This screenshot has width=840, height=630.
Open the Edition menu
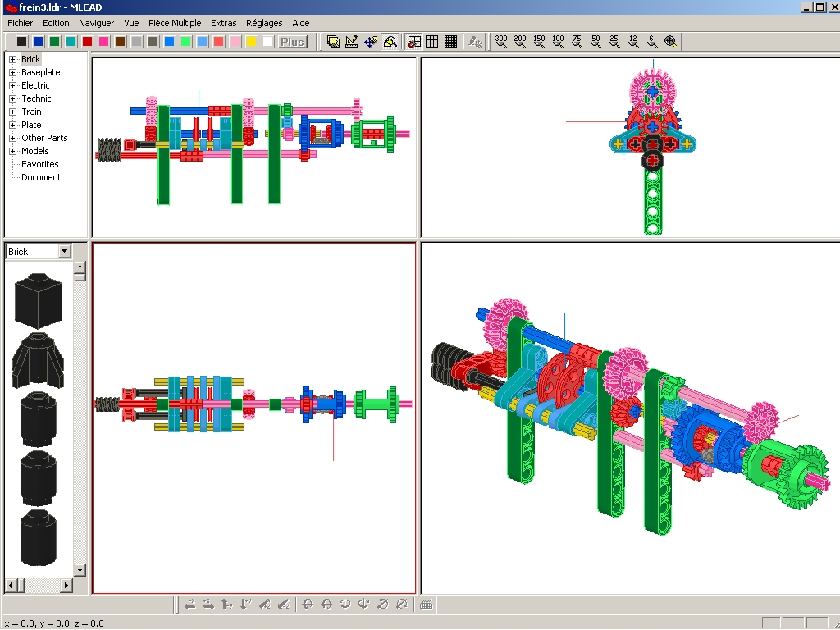(56, 23)
